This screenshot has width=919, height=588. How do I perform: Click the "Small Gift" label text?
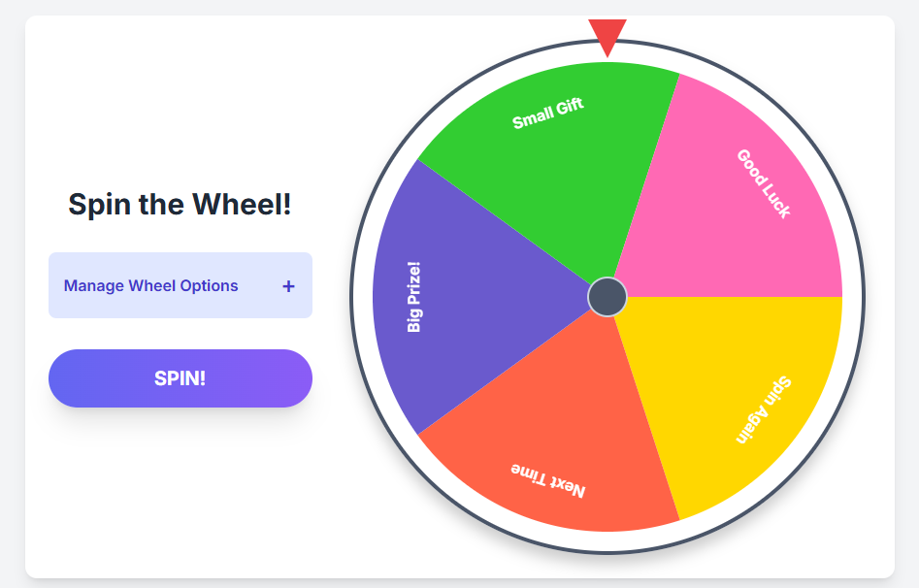[548, 114]
